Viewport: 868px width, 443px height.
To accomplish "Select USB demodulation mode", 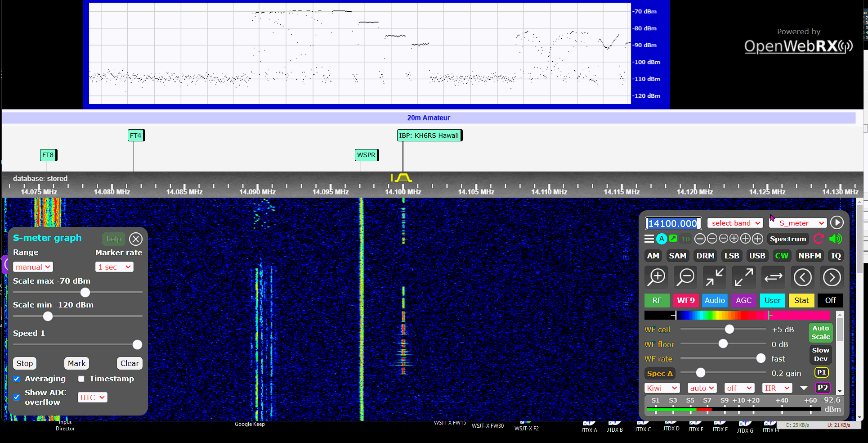I will point(757,256).
